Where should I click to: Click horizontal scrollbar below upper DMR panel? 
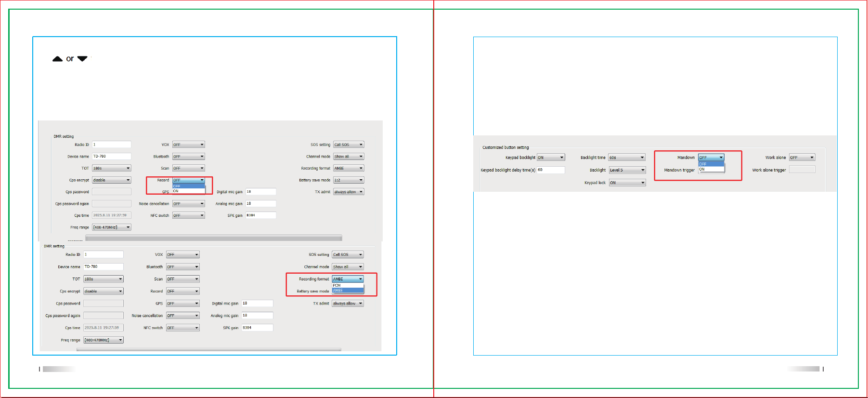(x=214, y=238)
